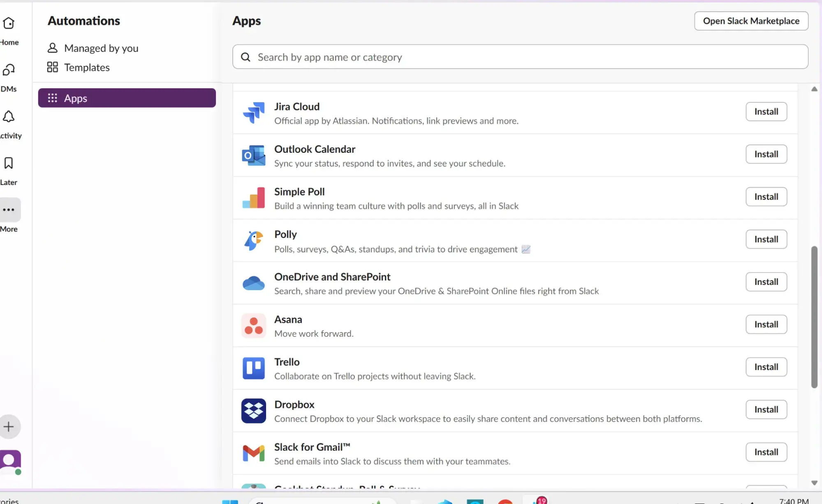This screenshot has height=504, width=822.
Task: Install the Dropbox app
Action: (x=766, y=409)
